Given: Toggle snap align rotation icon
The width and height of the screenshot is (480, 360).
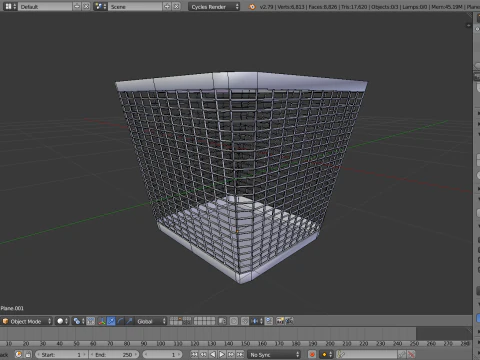Looking at the screenshot, I should 269,321.
